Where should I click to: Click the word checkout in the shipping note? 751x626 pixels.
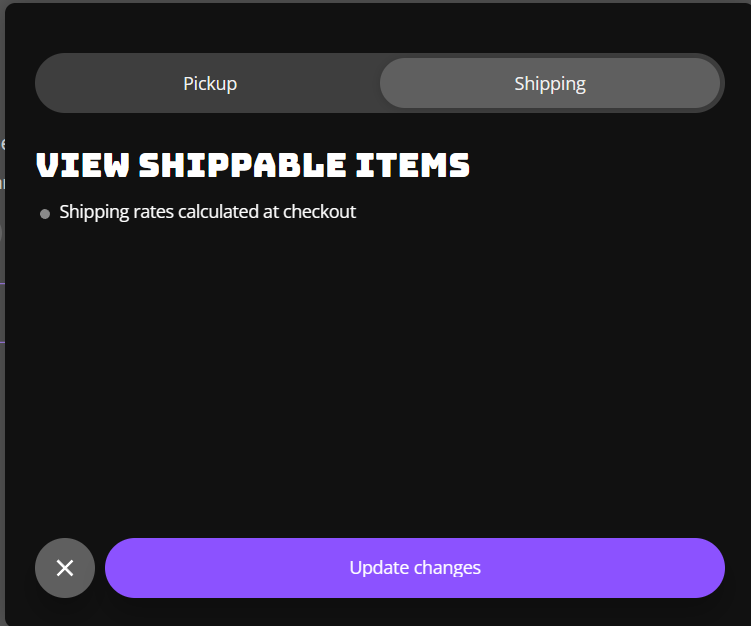click(319, 212)
